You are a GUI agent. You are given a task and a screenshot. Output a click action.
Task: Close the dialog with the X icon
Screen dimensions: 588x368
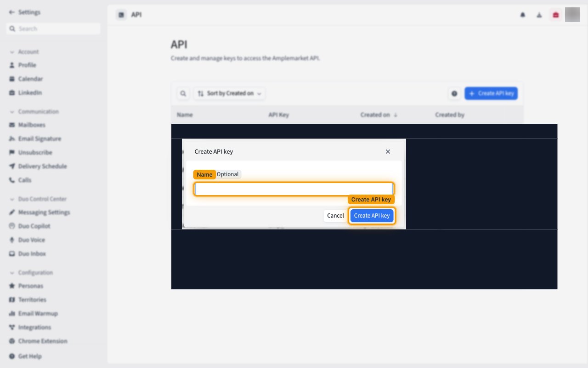388,151
